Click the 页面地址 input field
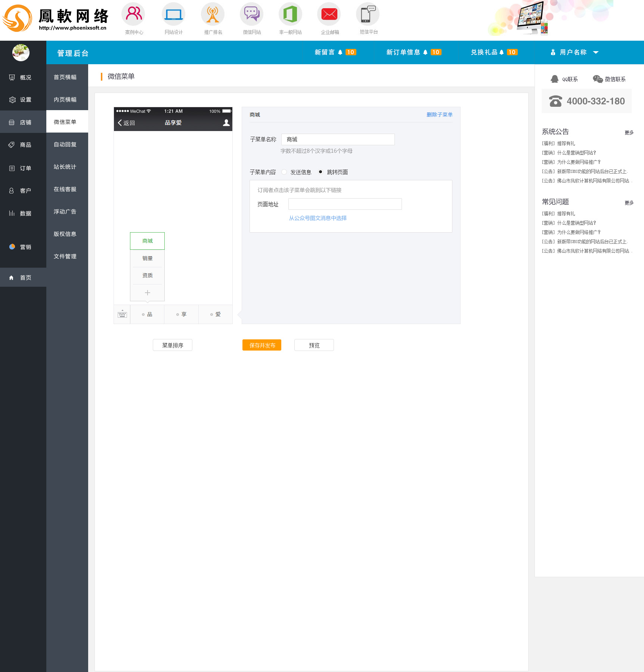This screenshot has height=672, width=644. click(345, 204)
